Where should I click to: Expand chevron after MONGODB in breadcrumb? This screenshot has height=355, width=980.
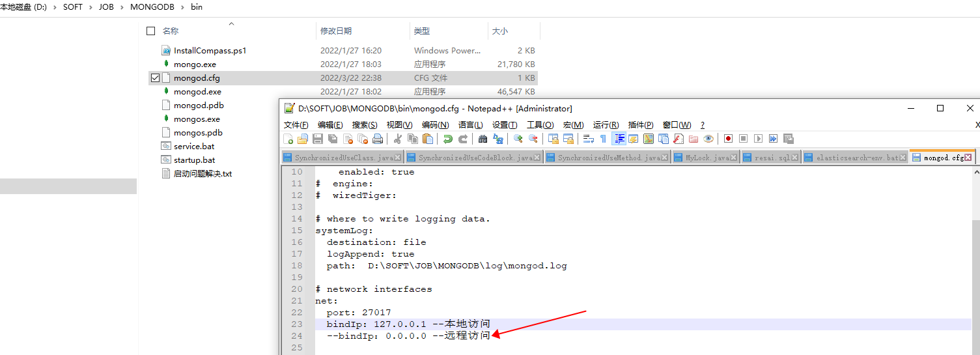(182, 8)
